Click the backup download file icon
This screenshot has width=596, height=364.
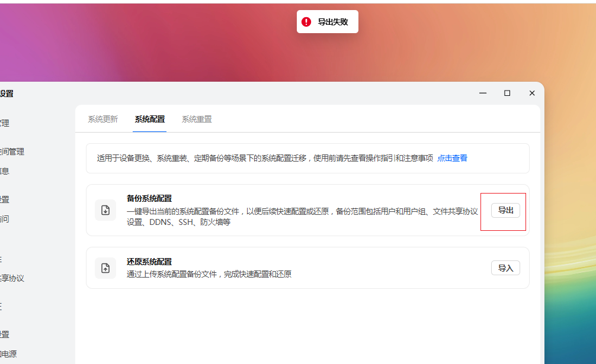point(105,210)
